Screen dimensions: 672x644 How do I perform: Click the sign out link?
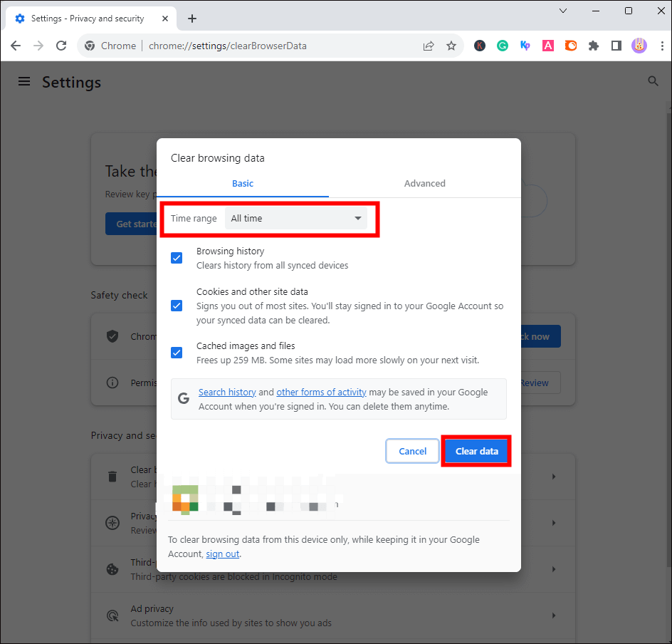(x=222, y=554)
